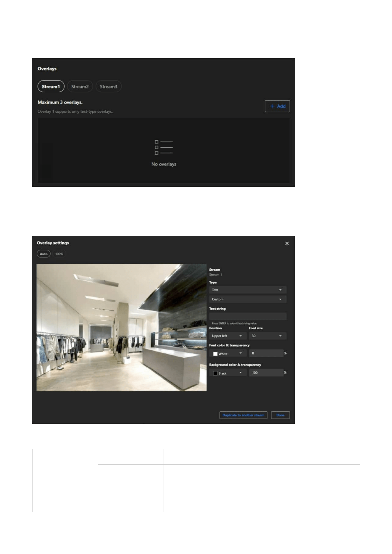Click the store camera preview image
392x554 pixels.
pos(122,327)
